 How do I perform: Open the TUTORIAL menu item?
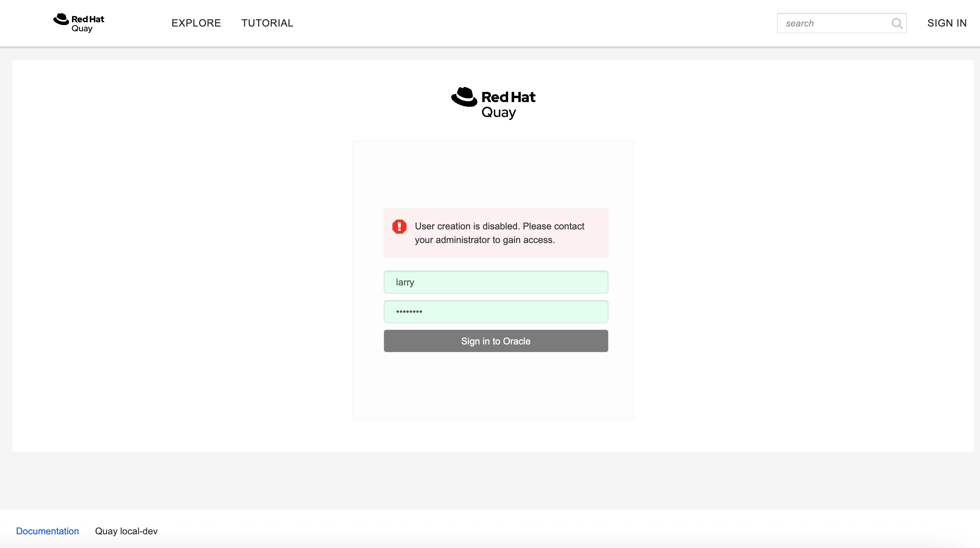[267, 23]
